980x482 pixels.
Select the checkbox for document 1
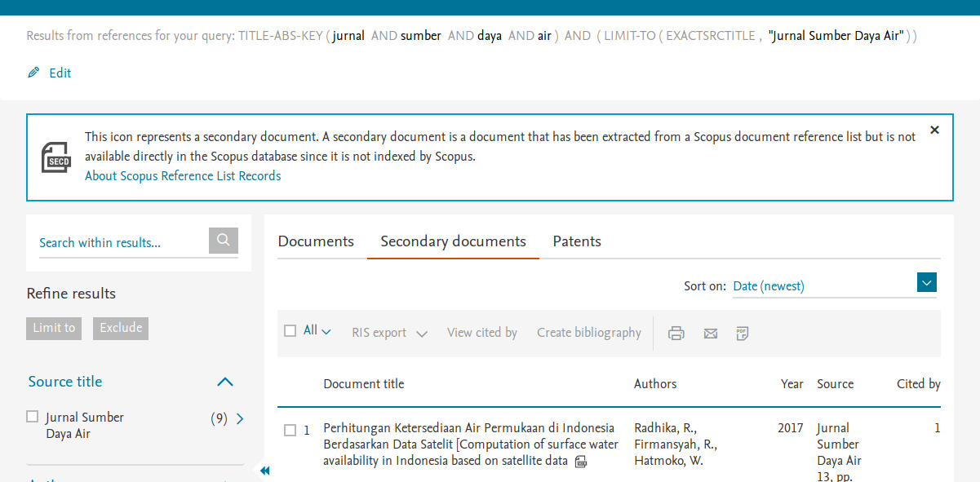291,431
